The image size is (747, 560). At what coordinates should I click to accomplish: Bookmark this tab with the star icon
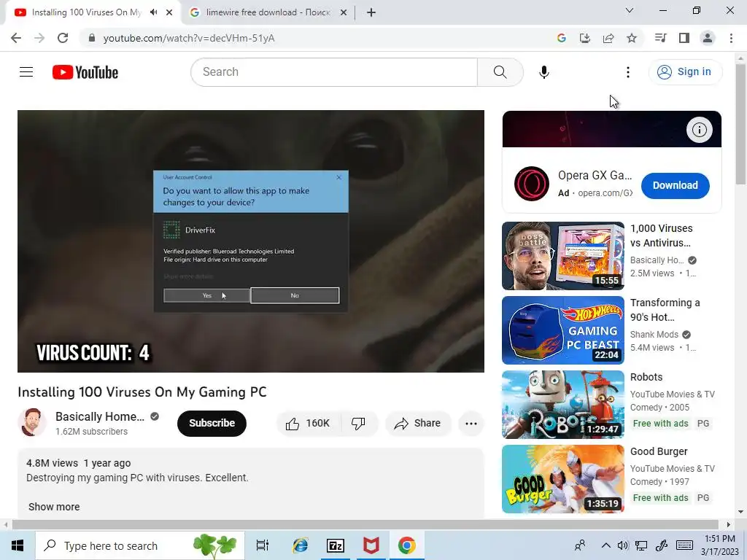click(x=631, y=38)
